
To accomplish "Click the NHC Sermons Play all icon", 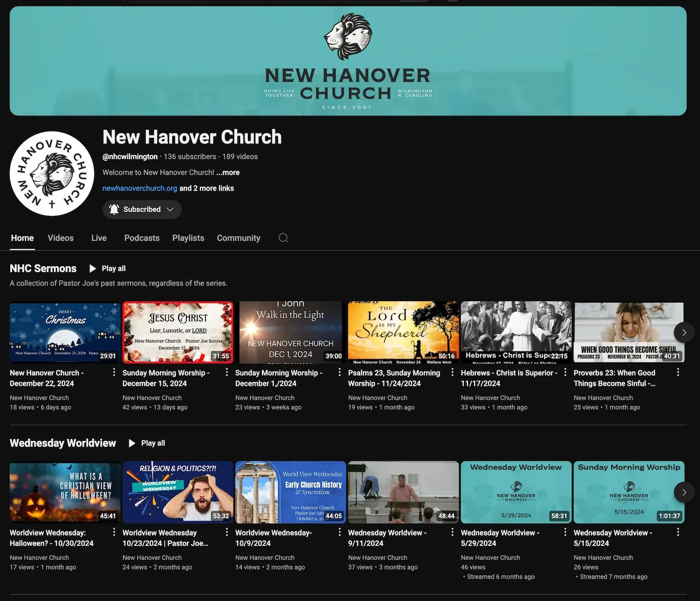I will point(92,269).
